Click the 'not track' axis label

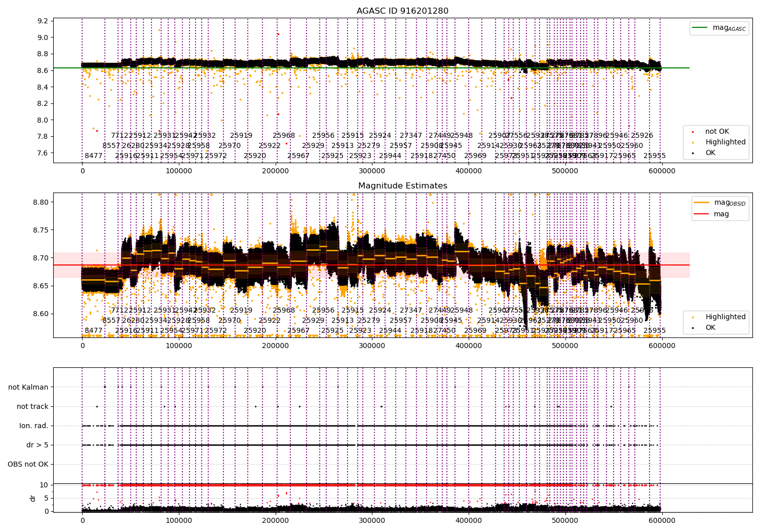click(32, 406)
